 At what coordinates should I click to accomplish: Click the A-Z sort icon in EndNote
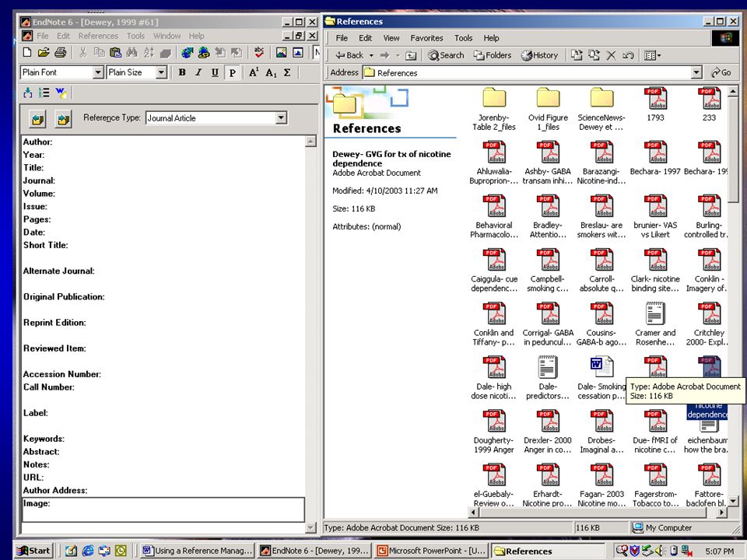click(149, 52)
